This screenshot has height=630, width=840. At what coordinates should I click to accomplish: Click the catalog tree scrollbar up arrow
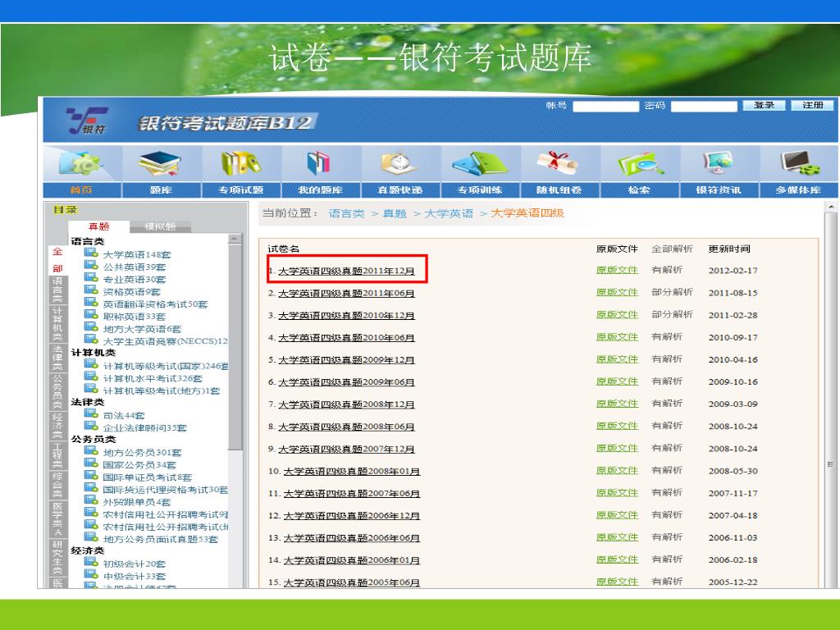[235, 239]
